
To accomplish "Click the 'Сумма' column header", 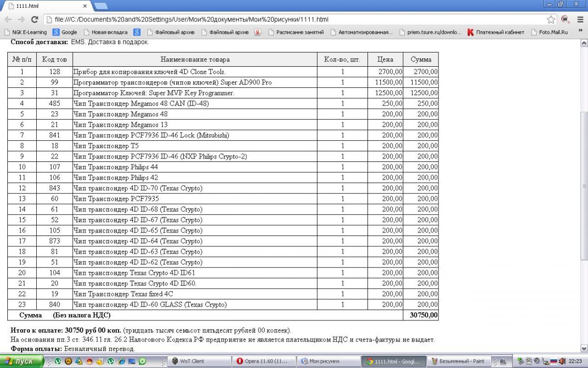I will point(421,59).
